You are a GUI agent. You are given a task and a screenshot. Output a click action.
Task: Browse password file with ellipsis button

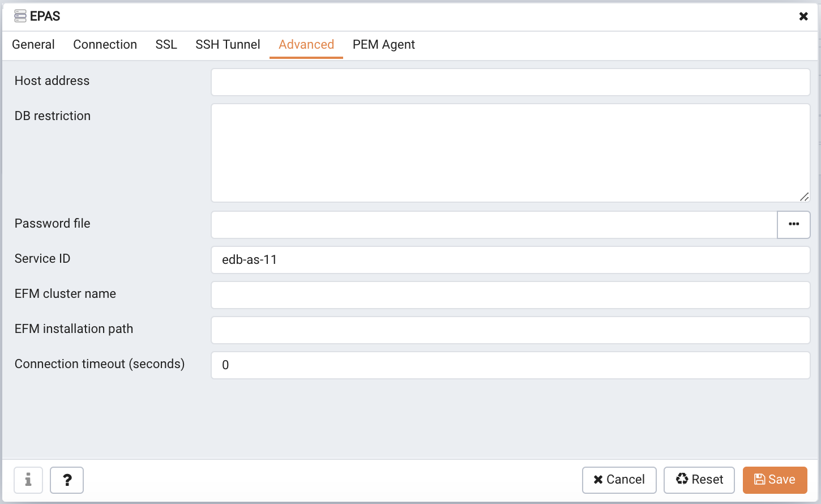point(794,225)
